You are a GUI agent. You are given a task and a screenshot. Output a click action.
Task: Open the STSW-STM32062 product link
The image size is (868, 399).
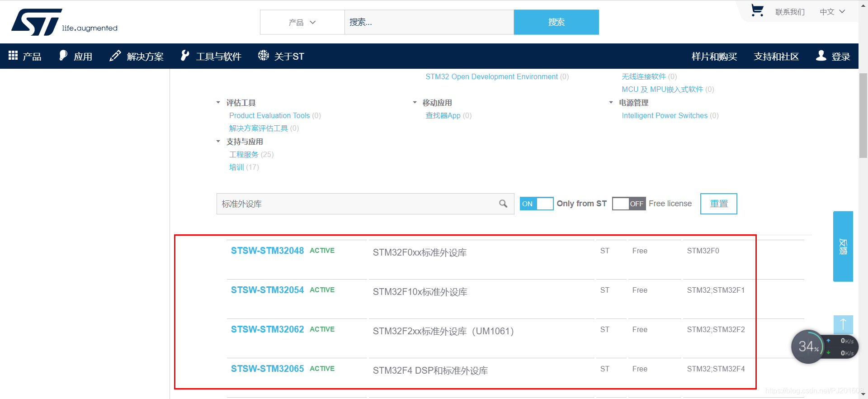[267, 329]
